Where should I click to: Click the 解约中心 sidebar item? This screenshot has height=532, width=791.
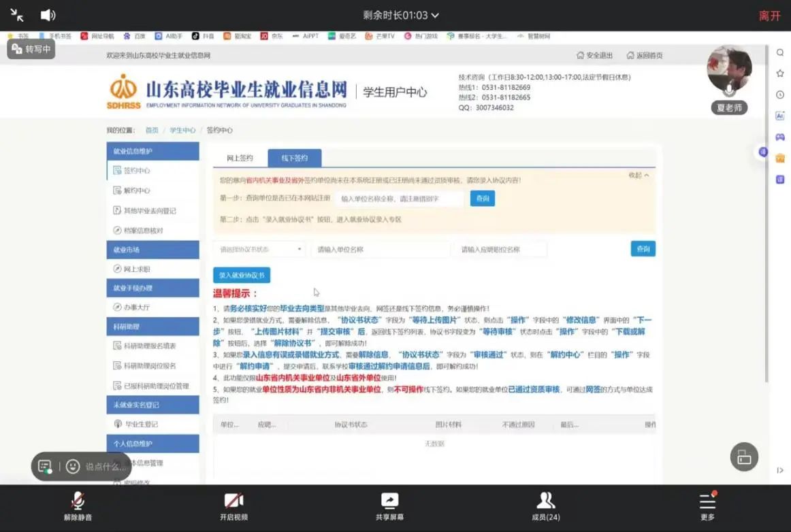pyautogui.click(x=137, y=190)
